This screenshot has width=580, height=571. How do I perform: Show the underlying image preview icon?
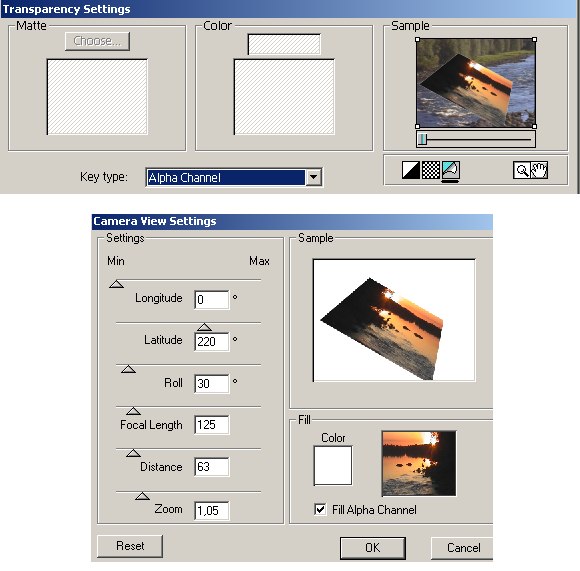point(451,170)
